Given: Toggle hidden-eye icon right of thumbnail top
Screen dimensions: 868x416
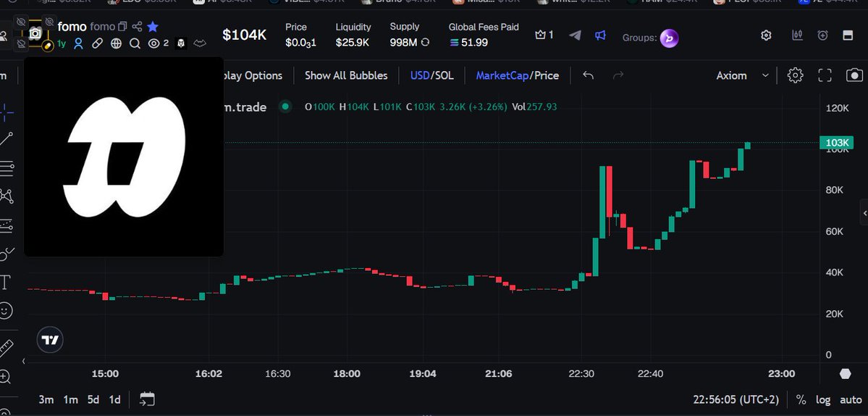Looking at the screenshot, I should [x=49, y=22].
